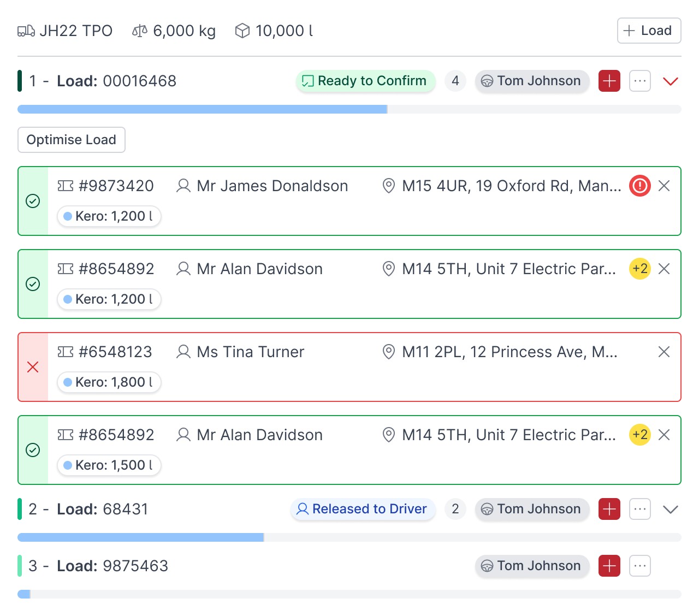Click the capacity progress bar of load 9875463
The image size is (699, 616).
[x=349, y=594]
